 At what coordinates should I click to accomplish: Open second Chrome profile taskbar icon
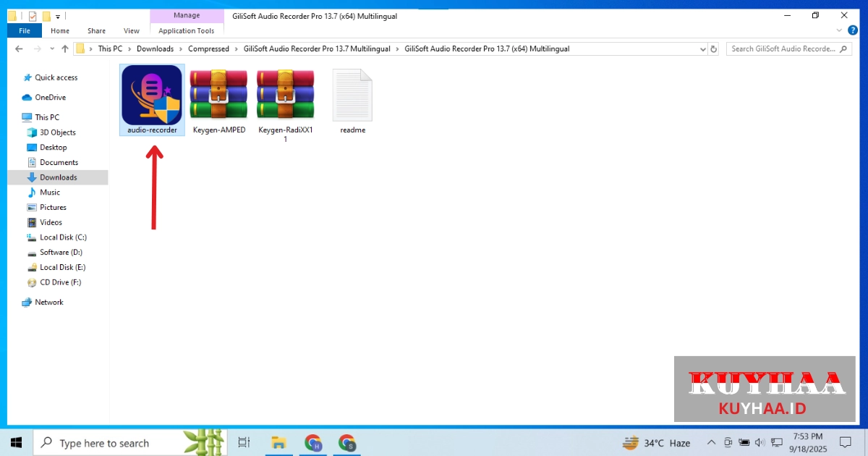[348, 442]
